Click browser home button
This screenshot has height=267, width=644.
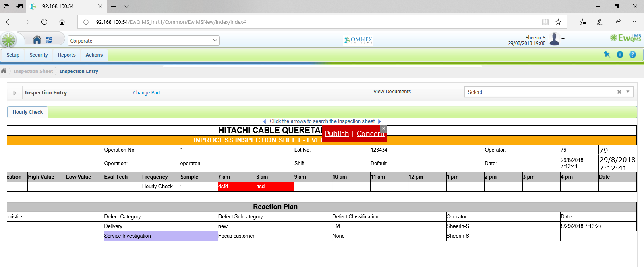(x=62, y=22)
